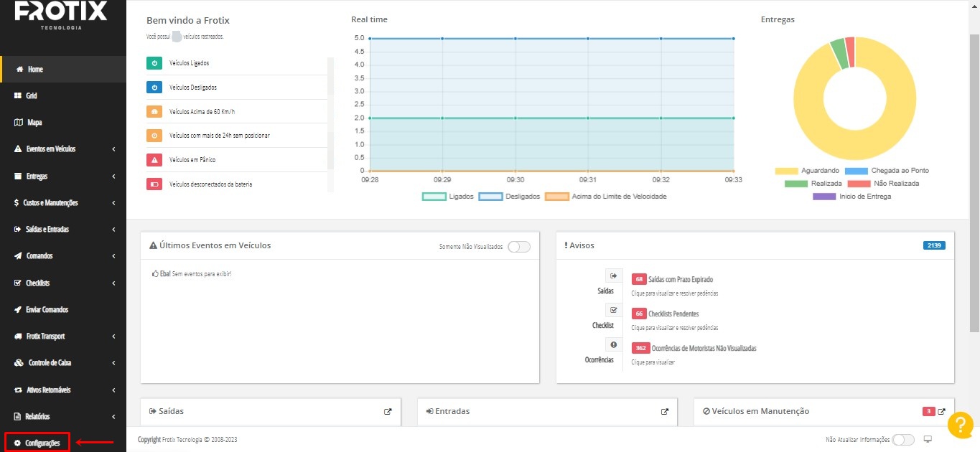Image resolution: width=980 pixels, height=452 pixels.
Task: Open Veículos em Manutenção external link icon
Action: [x=941, y=412]
